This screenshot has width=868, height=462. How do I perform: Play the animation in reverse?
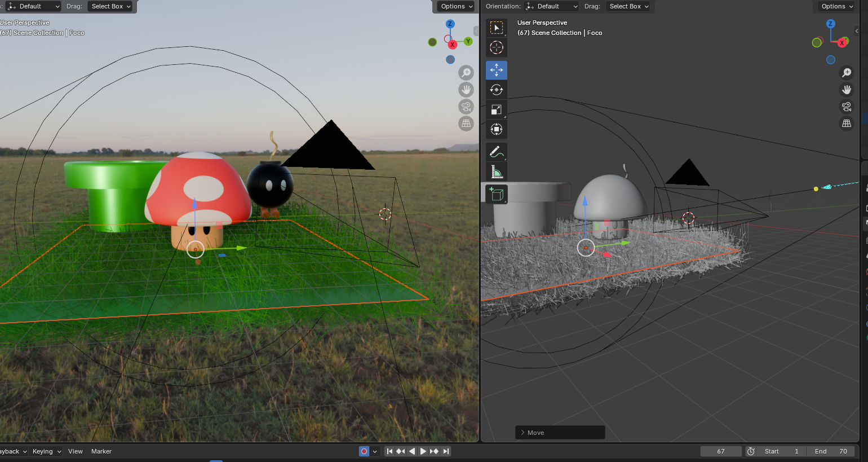pyautogui.click(x=412, y=451)
